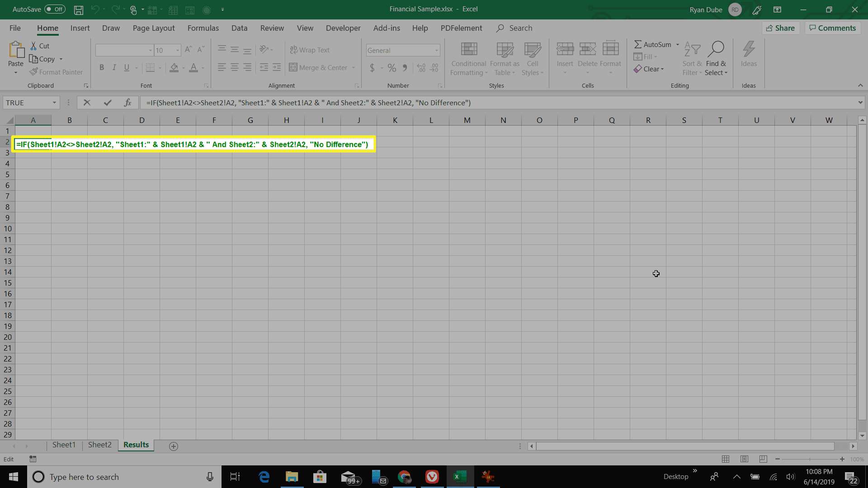This screenshot has height=488, width=868.
Task: Click formula bar cancel button
Action: coord(86,103)
